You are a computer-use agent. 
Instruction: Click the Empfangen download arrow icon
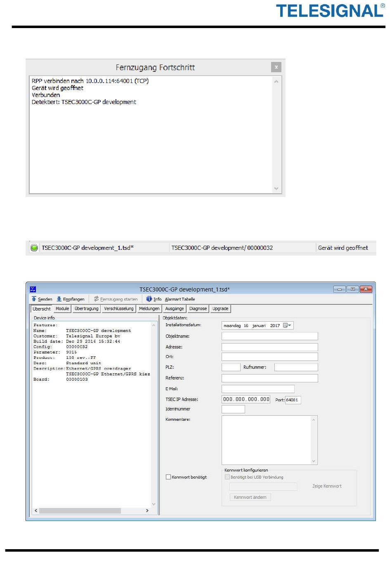pyautogui.click(x=59, y=299)
